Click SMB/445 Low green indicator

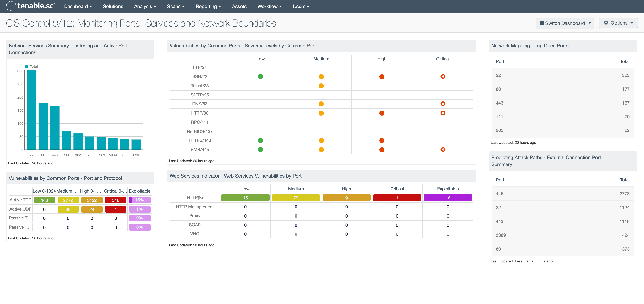click(261, 150)
